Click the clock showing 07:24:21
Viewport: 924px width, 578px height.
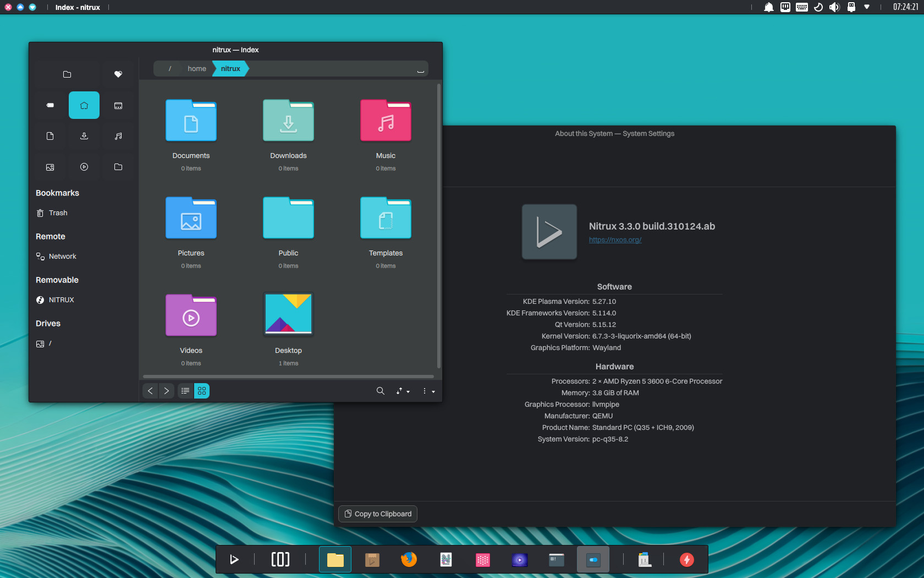coord(905,7)
